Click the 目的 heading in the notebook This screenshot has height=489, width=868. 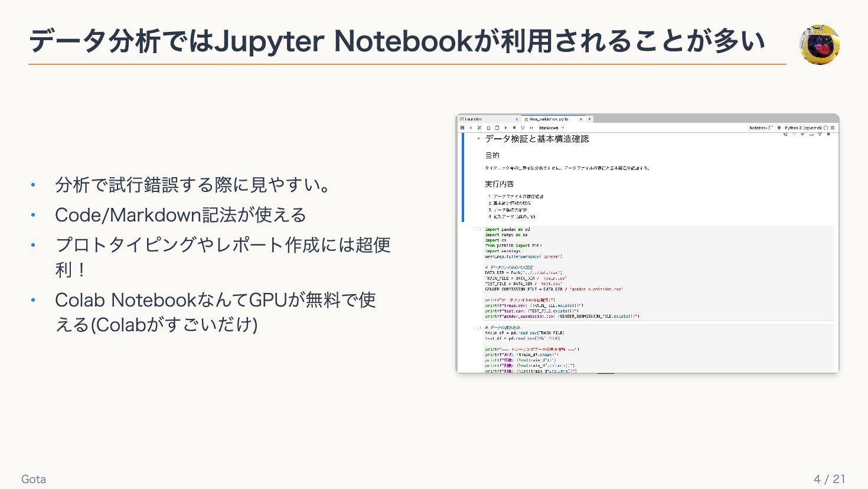pyautogui.click(x=492, y=155)
